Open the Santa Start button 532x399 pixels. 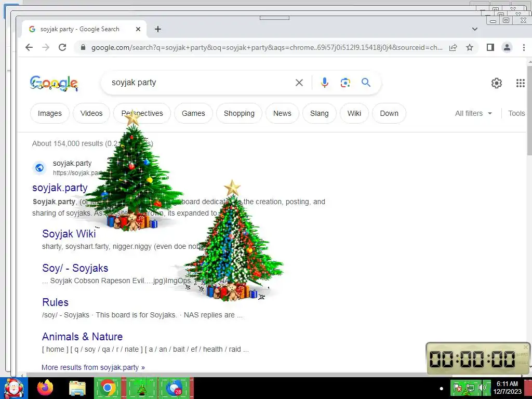coord(14,388)
